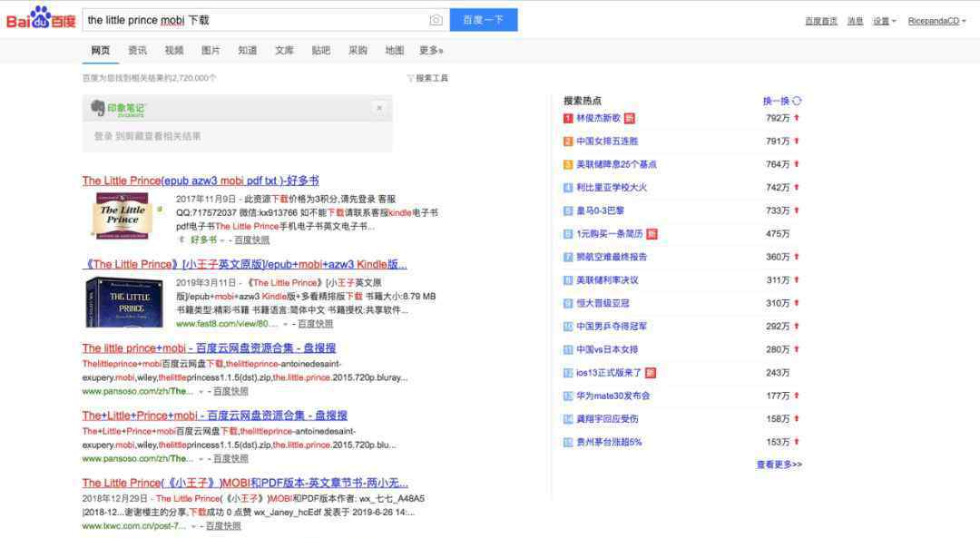Open hot search 林俊杰新歌
This screenshot has height=538, width=980.
click(598, 118)
